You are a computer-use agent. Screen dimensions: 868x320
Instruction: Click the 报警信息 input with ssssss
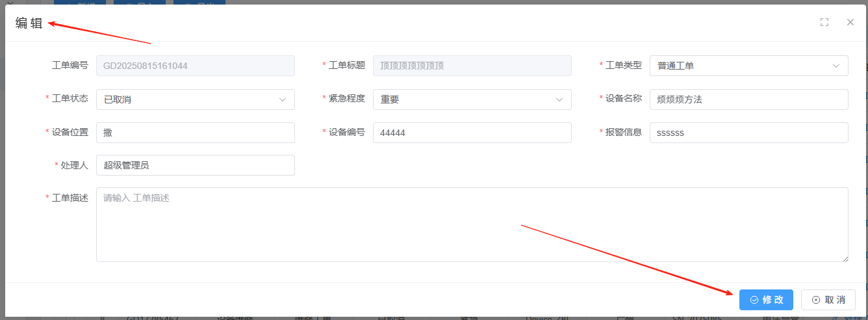tap(748, 133)
